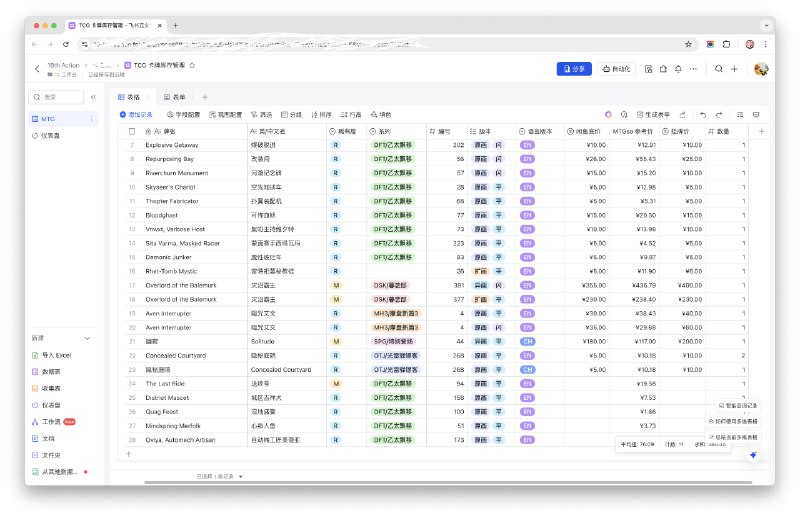Open the three-dot more options in header

pos(693,69)
